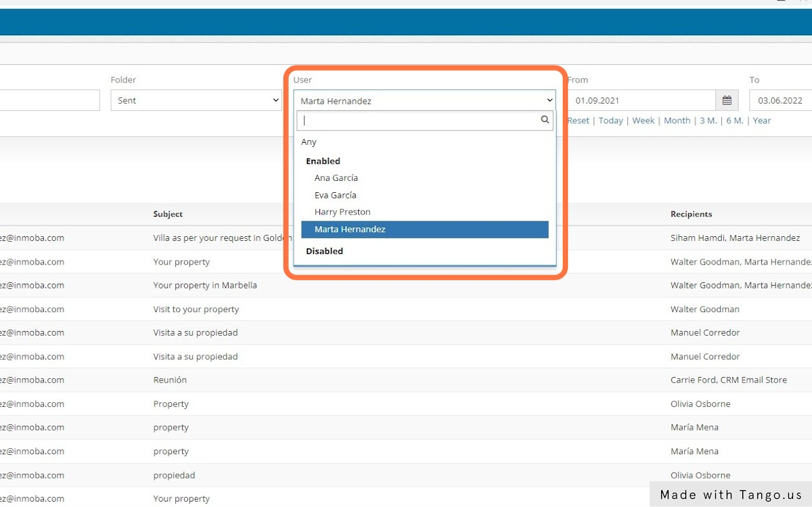
Task: Apply the 6 M. date range
Action: coord(734,120)
